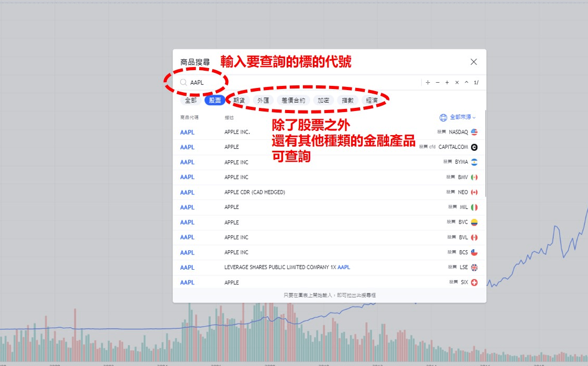Choose LEVERAGE SHARES 1X AAPL on LSE
This screenshot has height=366, width=588.
(x=329, y=268)
